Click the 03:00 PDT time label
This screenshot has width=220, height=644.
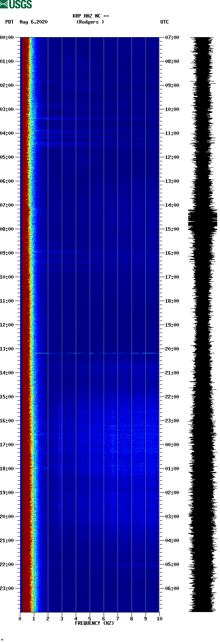7,109
